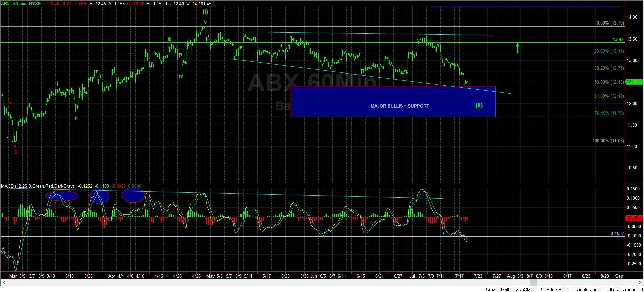
Task: Select the '0.00% (13.79)' Fibonacci level label
Action: [610, 23]
